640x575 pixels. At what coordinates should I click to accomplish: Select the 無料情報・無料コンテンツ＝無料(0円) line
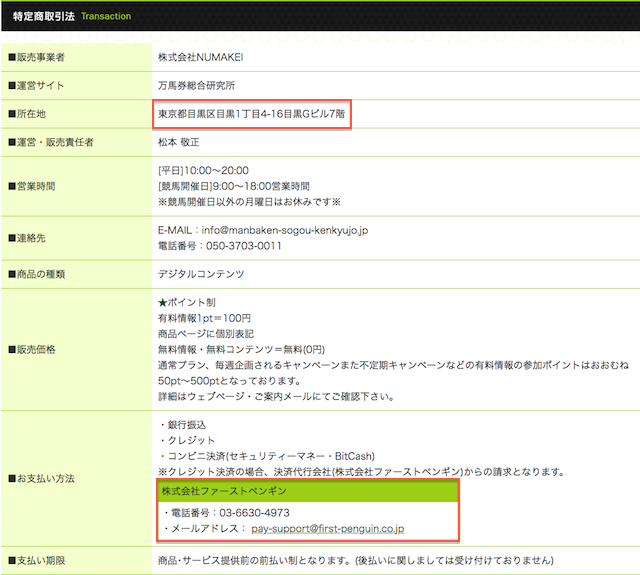[241, 349]
